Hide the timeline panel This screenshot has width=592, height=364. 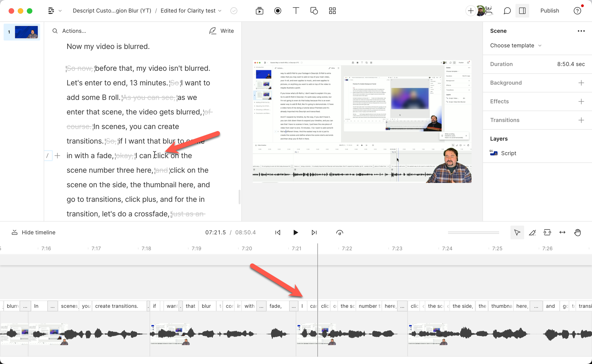tap(33, 232)
